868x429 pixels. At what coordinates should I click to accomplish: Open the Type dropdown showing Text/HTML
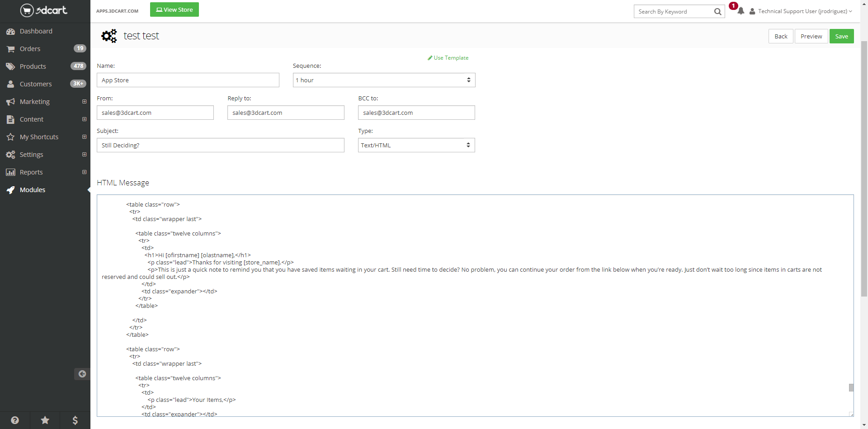tap(416, 145)
